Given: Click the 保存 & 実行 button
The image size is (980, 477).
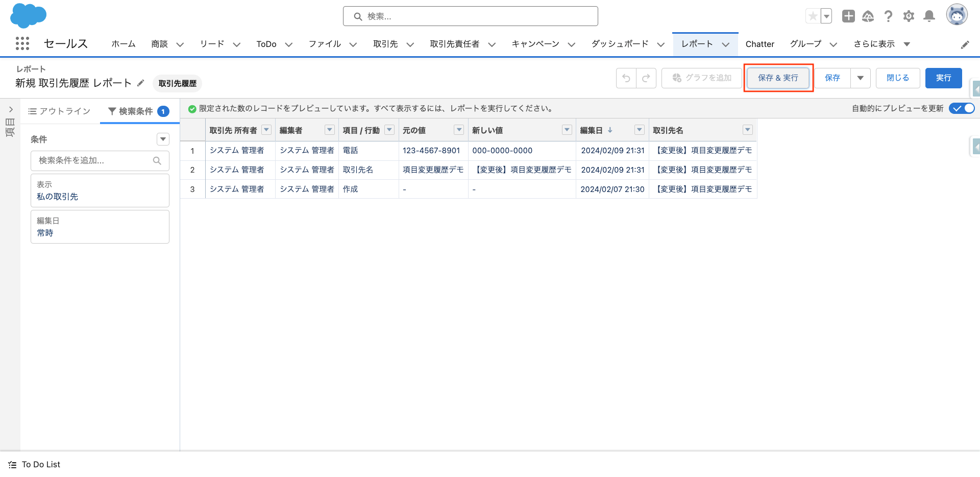Looking at the screenshot, I should point(778,78).
